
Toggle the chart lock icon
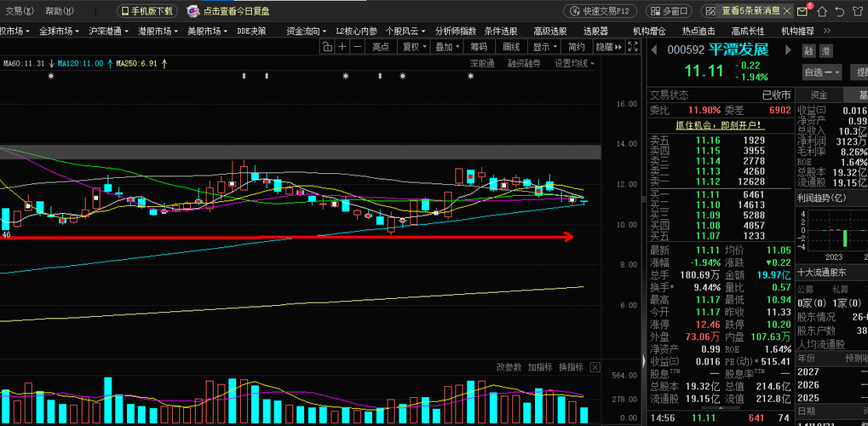coord(327,47)
